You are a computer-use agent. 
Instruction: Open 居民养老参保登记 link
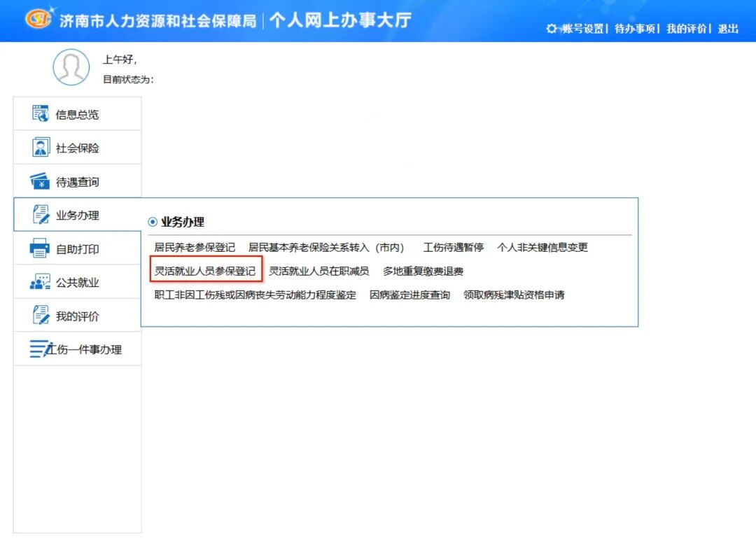(x=195, y=247)
